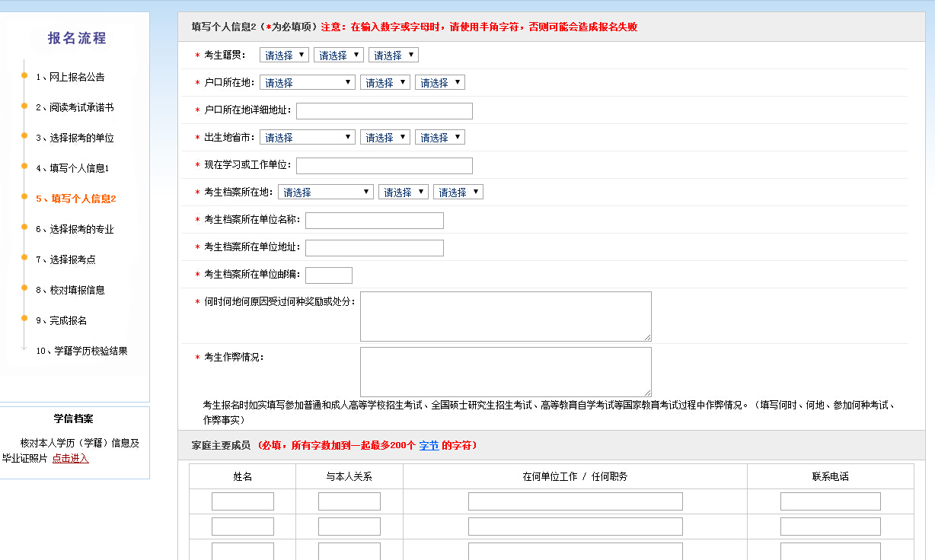Open the first 考生档案所在地 dropdown

point(325,192)
